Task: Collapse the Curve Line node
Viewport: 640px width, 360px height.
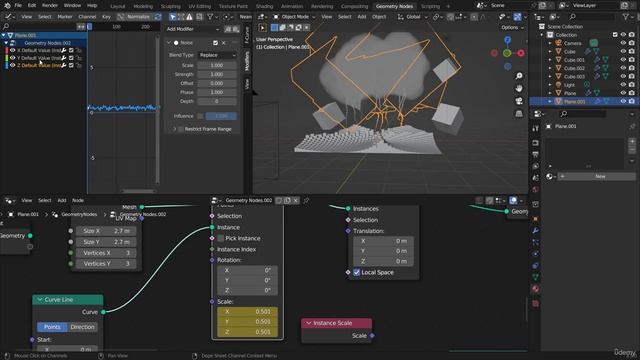Action: click(40, 300)
